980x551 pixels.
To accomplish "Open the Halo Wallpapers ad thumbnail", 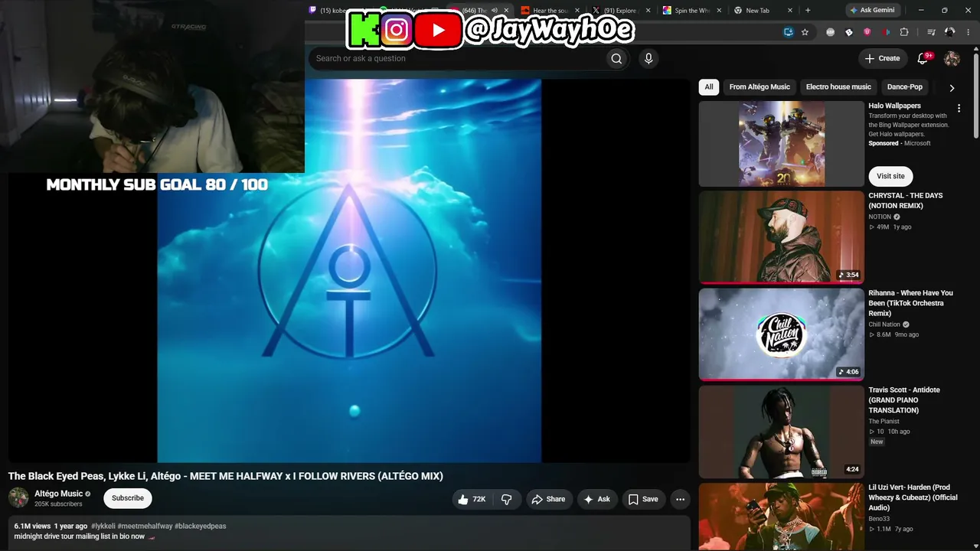I will click(x=781, y=144).
